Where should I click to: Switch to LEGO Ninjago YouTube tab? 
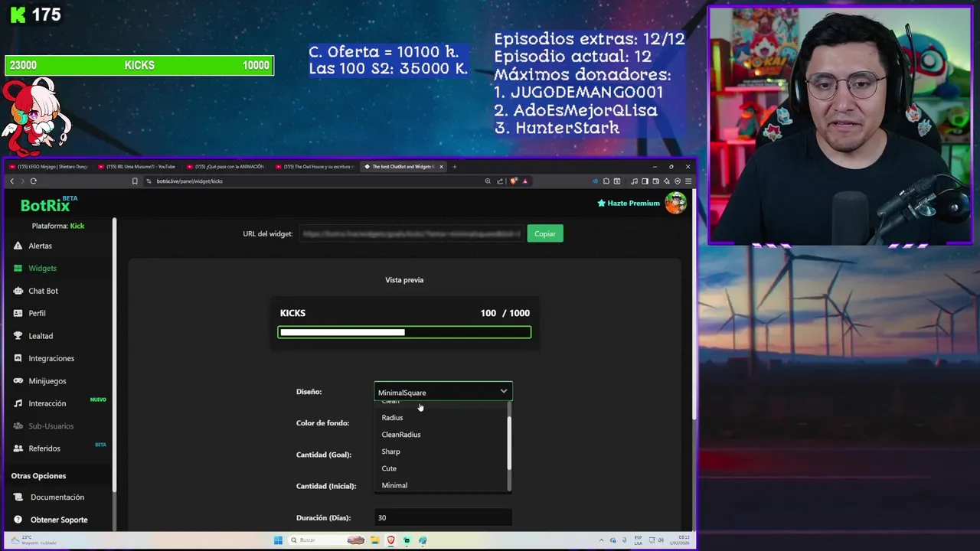pyautogui.click(x=48, y=166)
